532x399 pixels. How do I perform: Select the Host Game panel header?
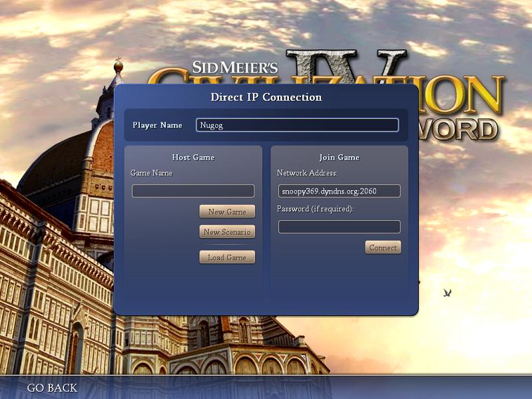tap(193, 158)
